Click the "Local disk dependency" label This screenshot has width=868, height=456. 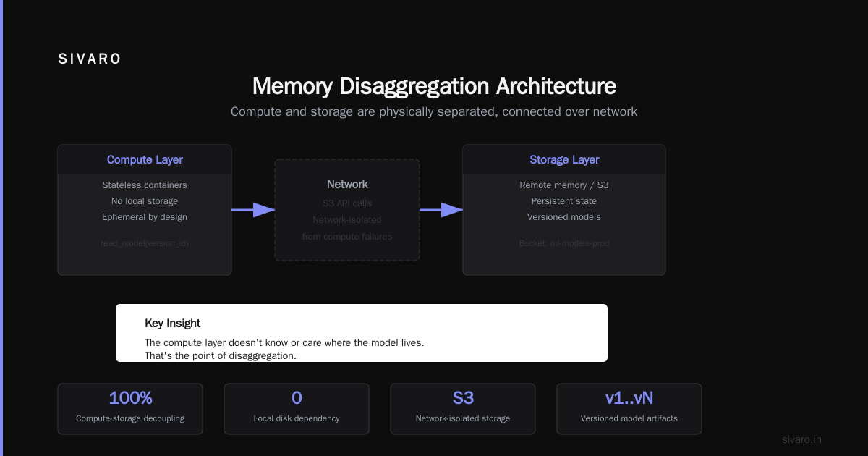(x=297, y=418)
